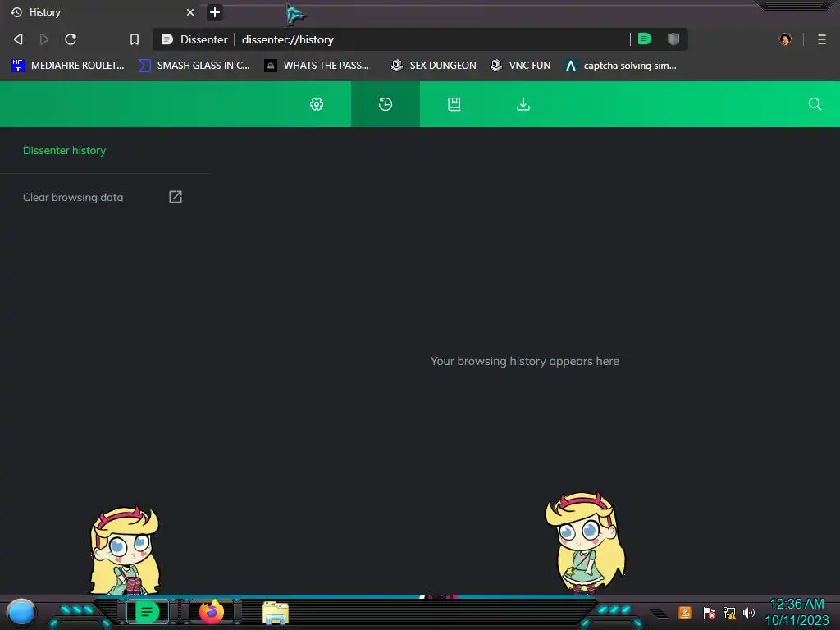
Task: Search history with the magnifier icon
Action: coord(815,104)
